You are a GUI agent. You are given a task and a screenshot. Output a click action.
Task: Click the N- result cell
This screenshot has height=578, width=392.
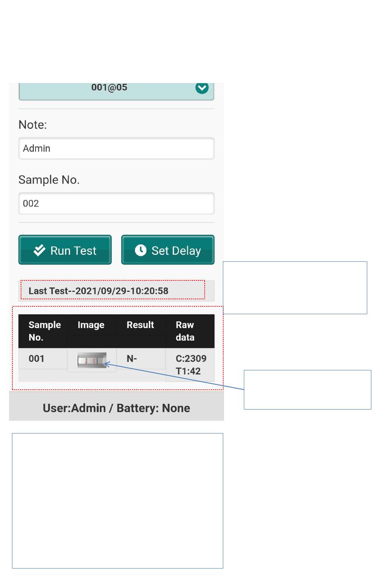(x=141, y=358)
